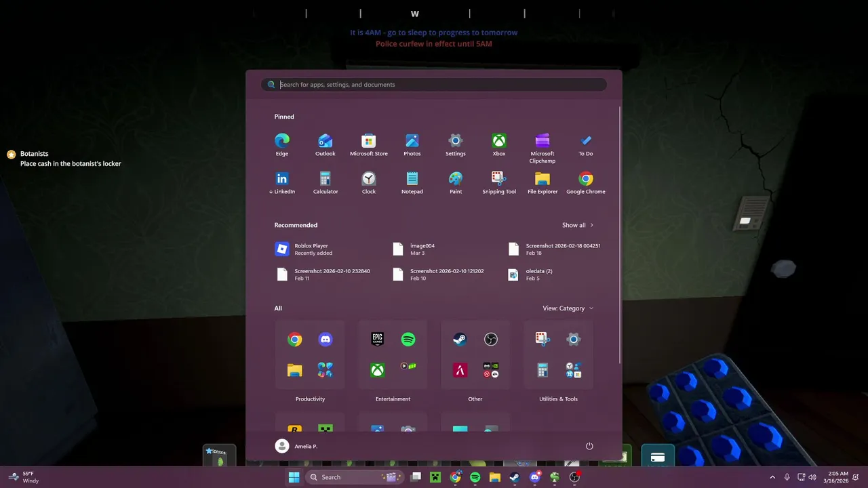The image size is (868, 488).
Task: Click the microphone tray icon
Action: (x=787, y=477)
